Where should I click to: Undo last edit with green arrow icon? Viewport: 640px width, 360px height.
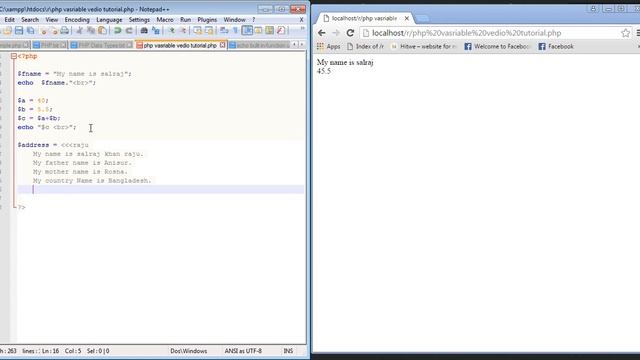tap(118, 31)
